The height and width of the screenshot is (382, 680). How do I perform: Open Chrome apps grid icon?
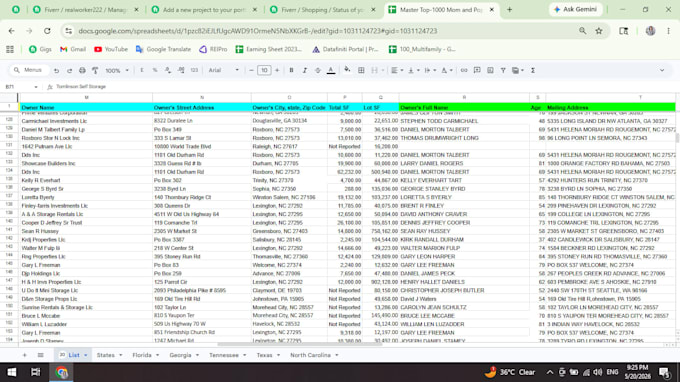coord(10,49)
